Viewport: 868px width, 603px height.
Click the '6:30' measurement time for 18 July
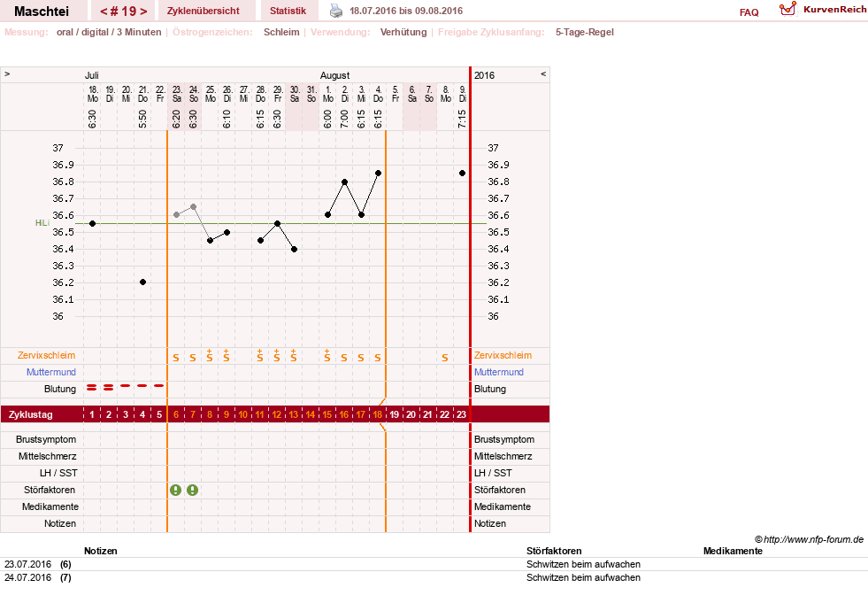(92, 120)
